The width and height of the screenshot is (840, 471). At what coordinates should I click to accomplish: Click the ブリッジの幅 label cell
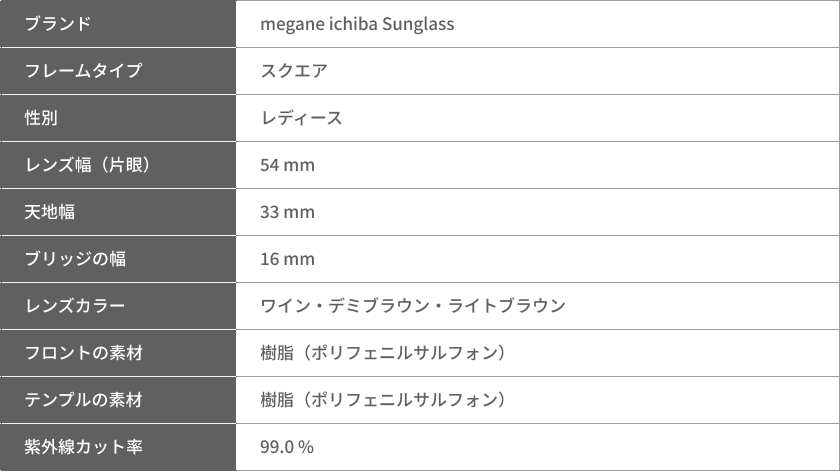point(118,259)
